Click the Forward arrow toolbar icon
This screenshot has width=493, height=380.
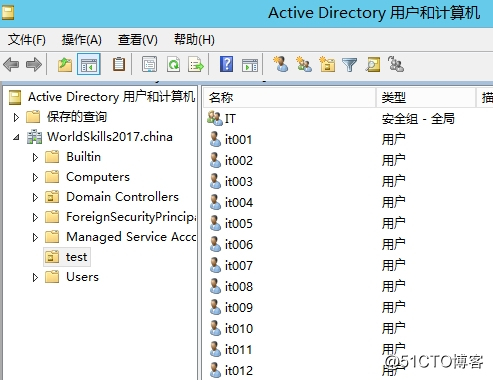[34, 64]
